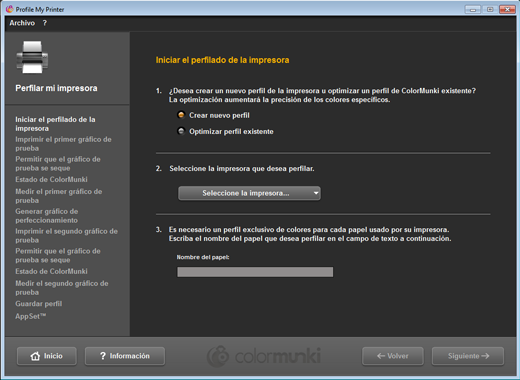Click the Volver back button
The width and height of the screenshot is (520, 380).
tap(393, 356)
